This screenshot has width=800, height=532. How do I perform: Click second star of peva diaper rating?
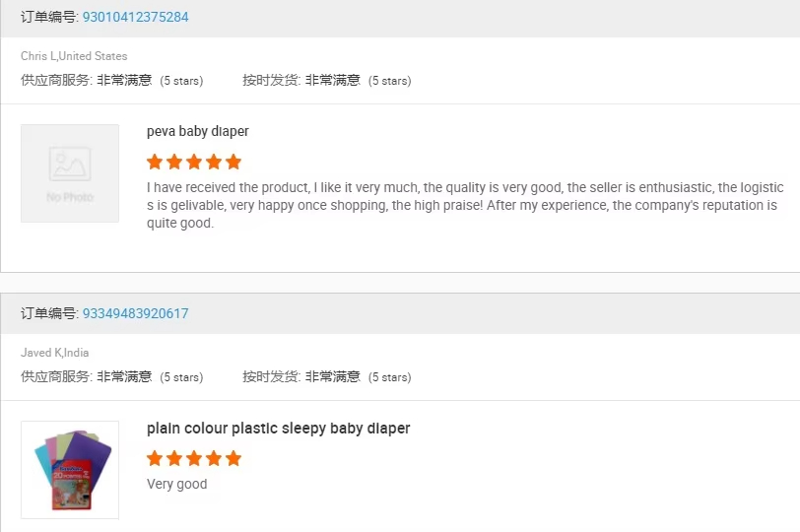(174, 162)
